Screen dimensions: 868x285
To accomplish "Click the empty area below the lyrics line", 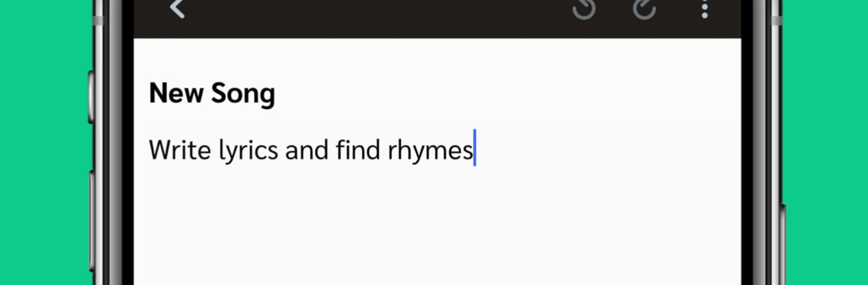I will click(x=437, y=226).
